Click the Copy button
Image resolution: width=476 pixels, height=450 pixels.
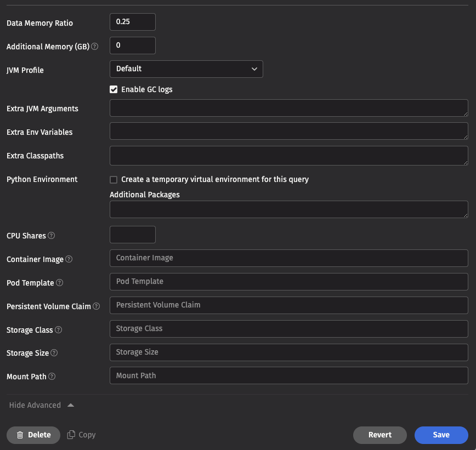tap(81, 435)
